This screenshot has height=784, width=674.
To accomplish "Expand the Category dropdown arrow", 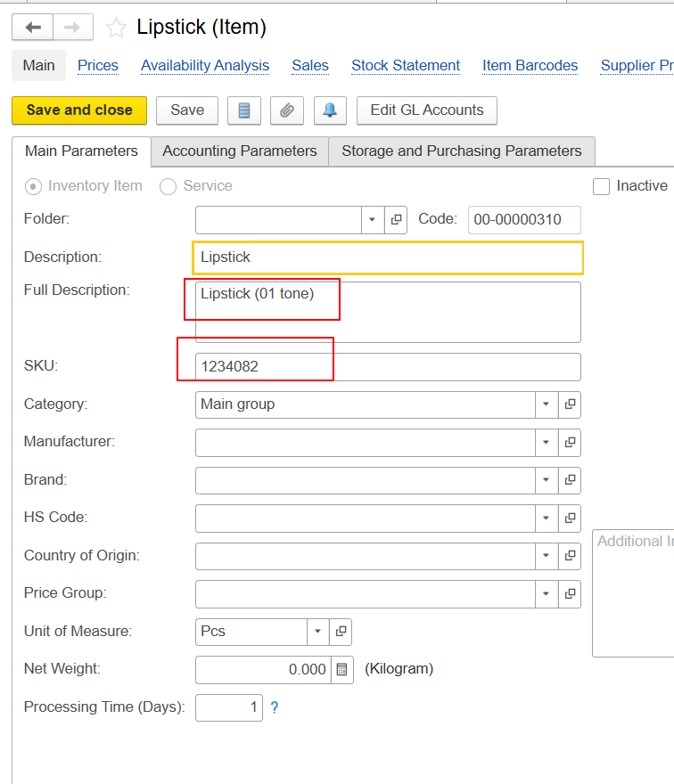I will pos(546,404).
